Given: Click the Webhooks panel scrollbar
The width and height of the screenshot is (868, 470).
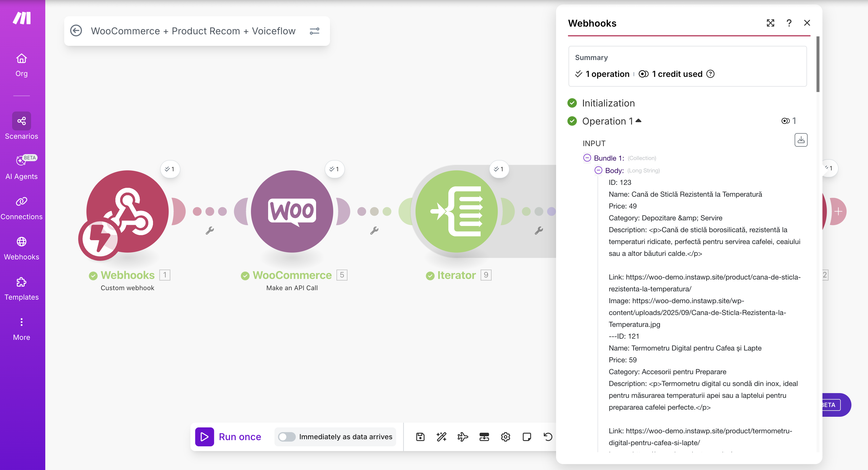Looking at the screenshot, I should (818, 64).
